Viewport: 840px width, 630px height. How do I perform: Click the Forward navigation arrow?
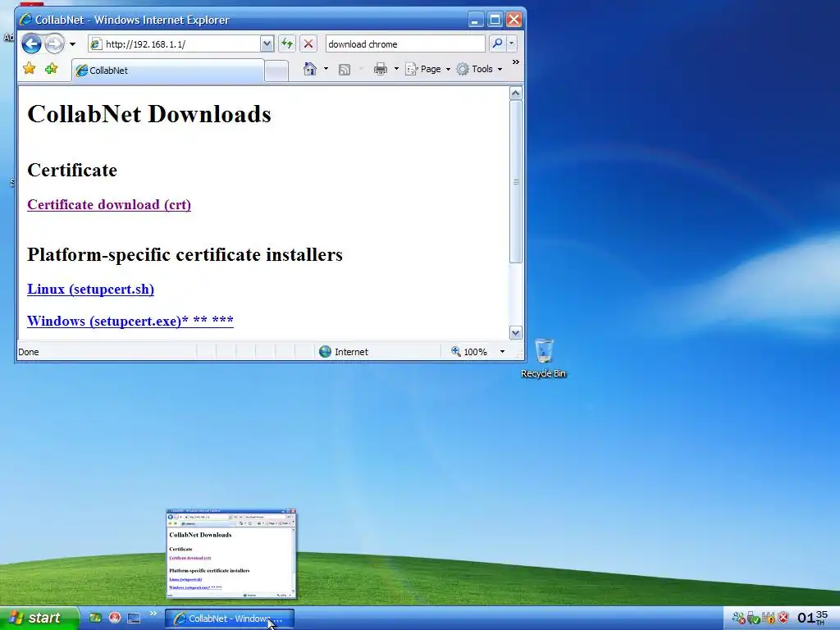(54, 44)
